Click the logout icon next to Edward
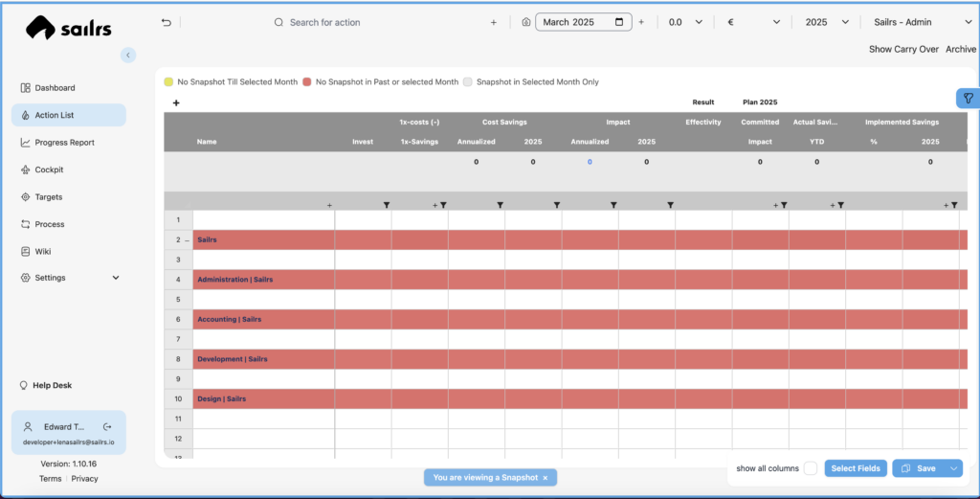Screen dimensions: 980x499 point(107,426)
